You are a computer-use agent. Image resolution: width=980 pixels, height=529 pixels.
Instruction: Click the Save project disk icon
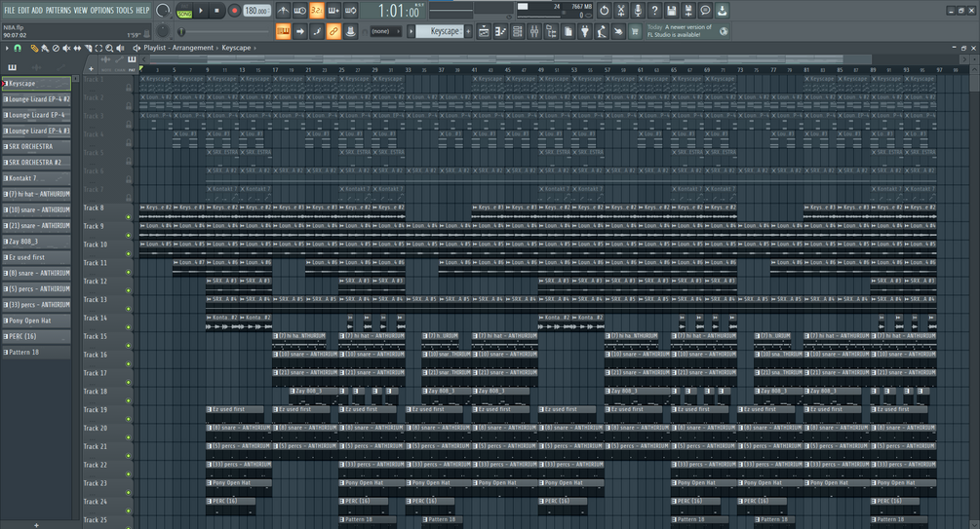(x=671, y=11)
